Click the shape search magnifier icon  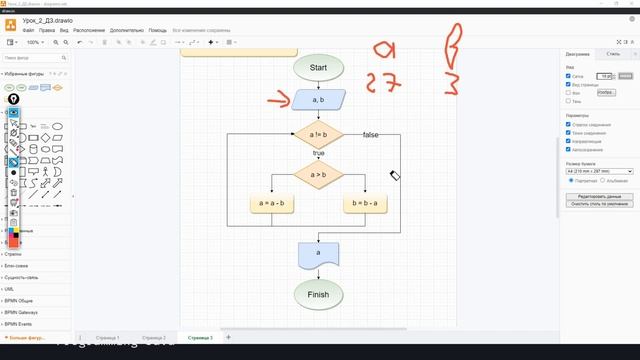64,58
